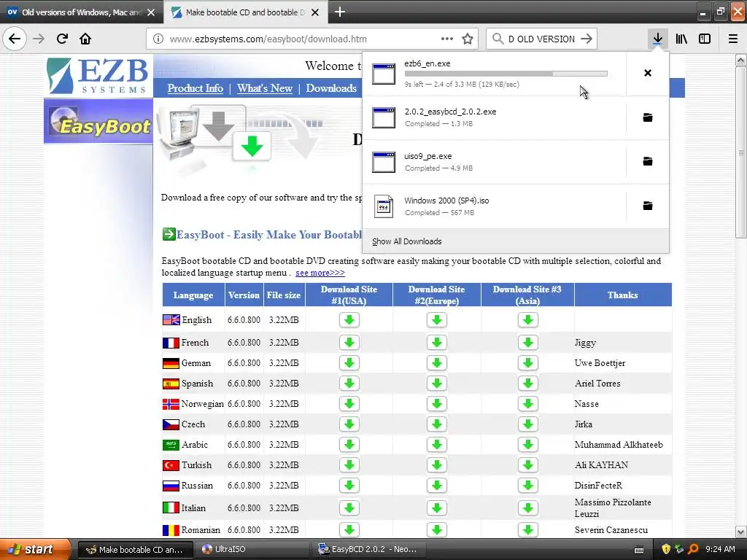The width and height of the screenshot is (747, 560).
Task: Open the What's New page
Action: click(265, 88)
